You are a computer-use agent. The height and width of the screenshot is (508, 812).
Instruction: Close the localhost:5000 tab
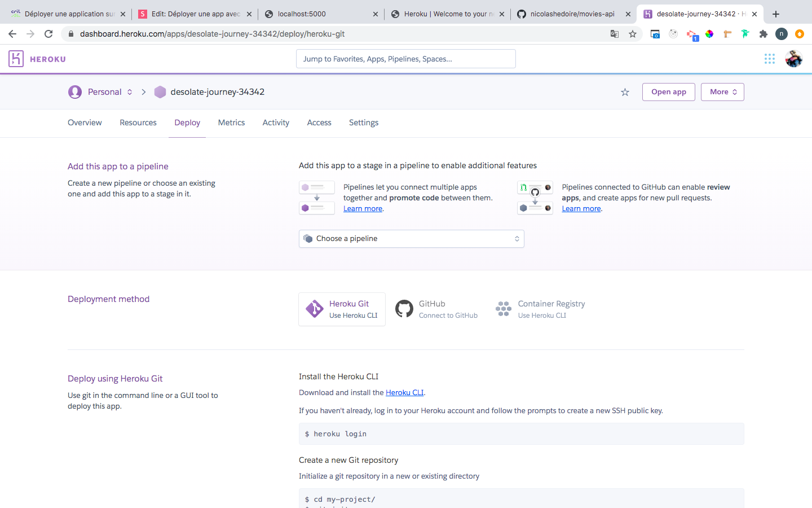coord(376,14)
